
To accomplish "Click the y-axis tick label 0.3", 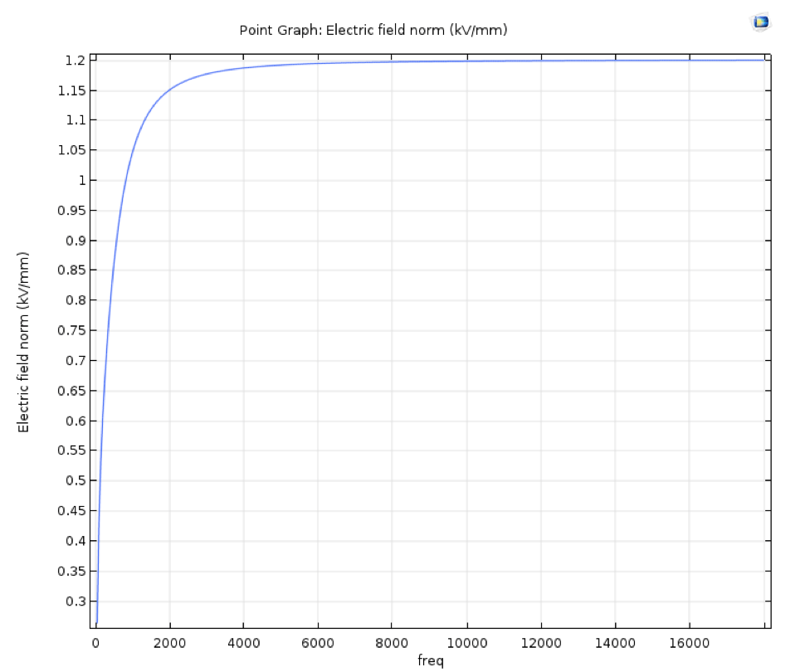I will coord(76,601).
